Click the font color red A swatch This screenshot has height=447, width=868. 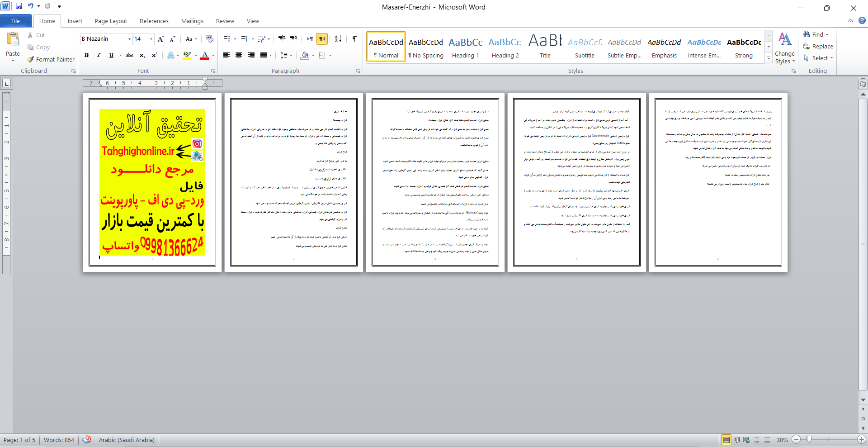[x=205, y=55]
